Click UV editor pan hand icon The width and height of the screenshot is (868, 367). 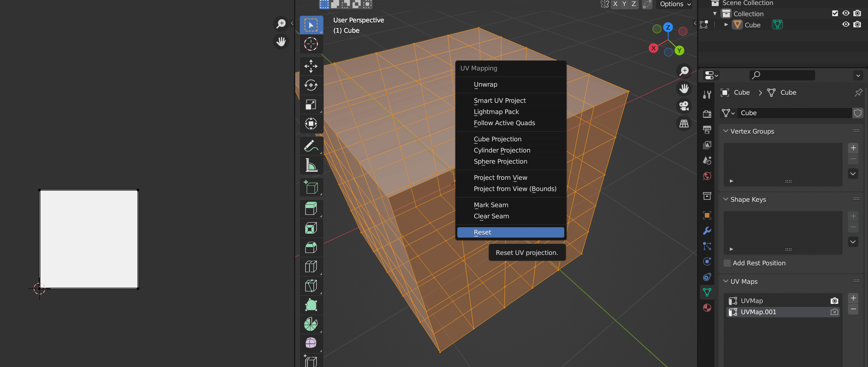click(281, 41)
